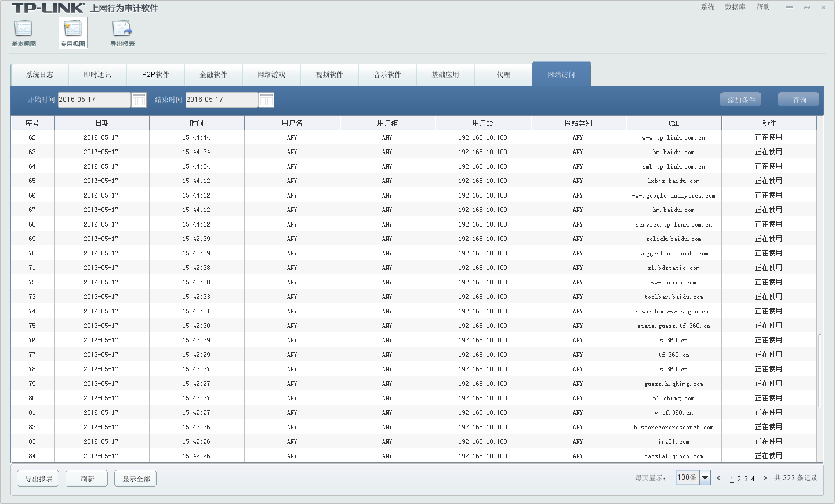This screenshot has width=835, height=504.
Task: Click the 用户IP column header
Action: click(482, 123)
